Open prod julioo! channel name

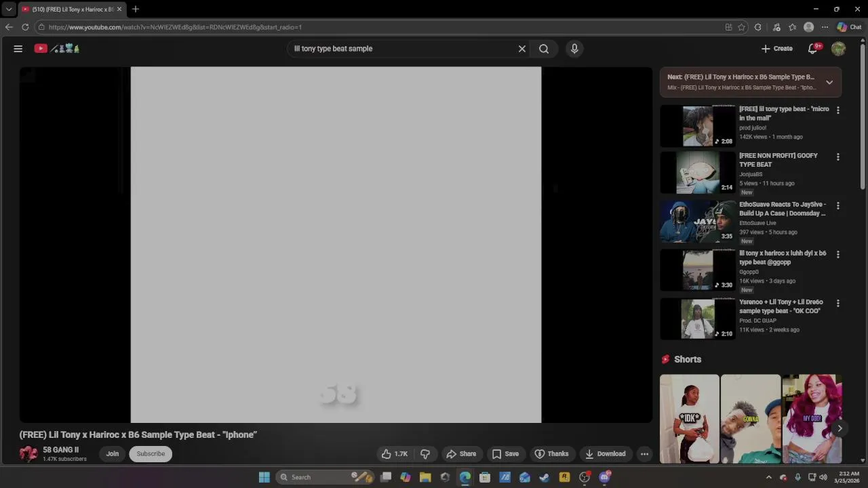point(753,127)
